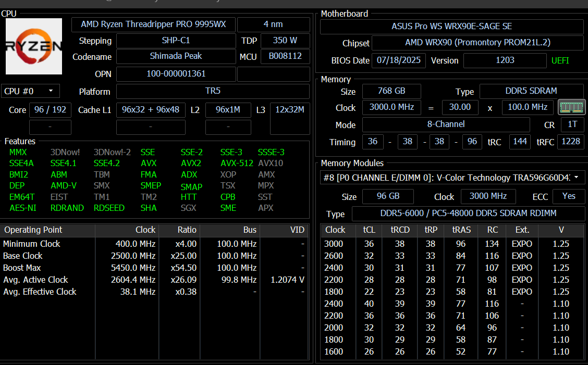Click the L2 cache value 96x1M
The width and height of the screenshot is (588, 365).
coord(228,110)
